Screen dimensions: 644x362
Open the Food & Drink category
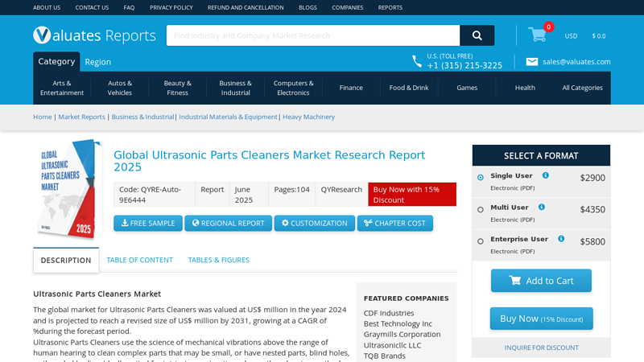(x=409, y=88)
